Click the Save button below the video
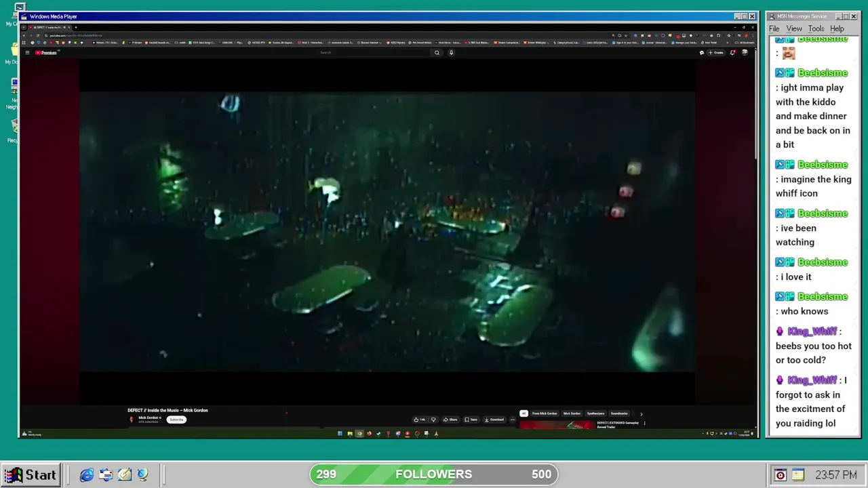 click(471, 420)
